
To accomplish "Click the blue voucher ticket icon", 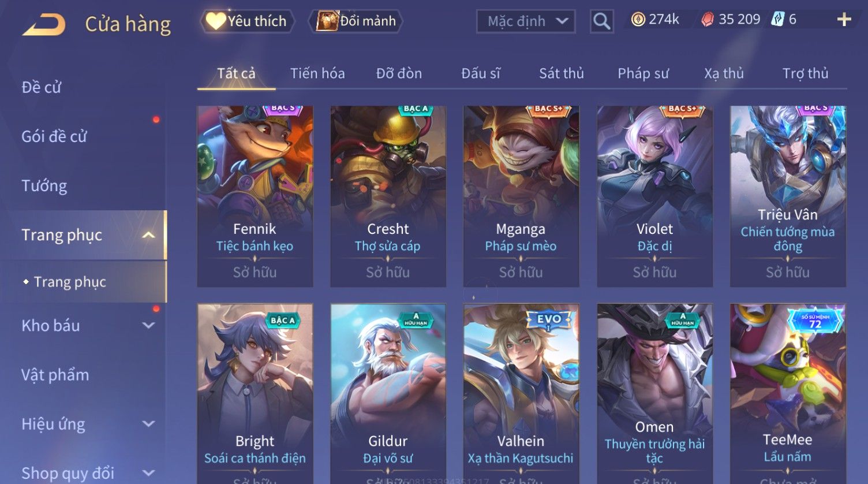I will (777, 20).
